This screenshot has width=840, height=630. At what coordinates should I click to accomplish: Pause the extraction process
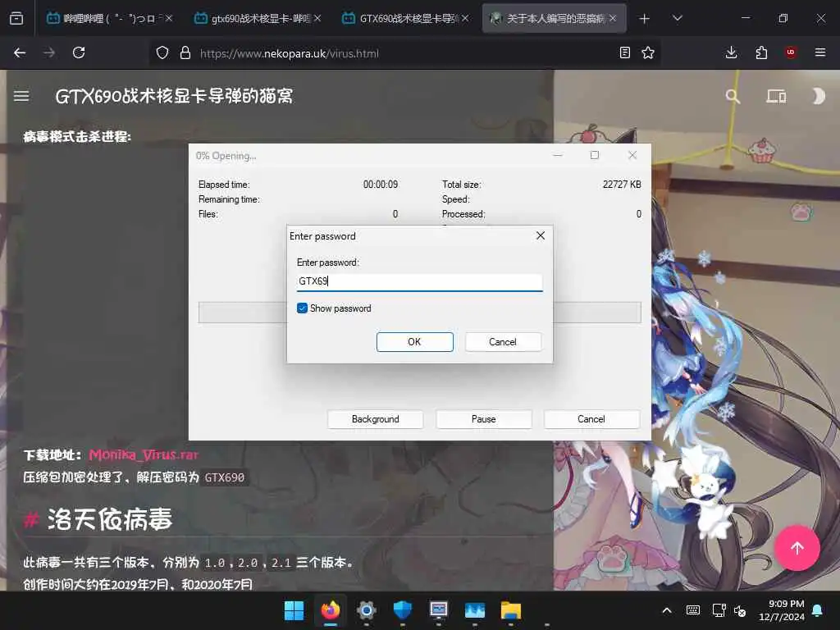click(483, 419)
